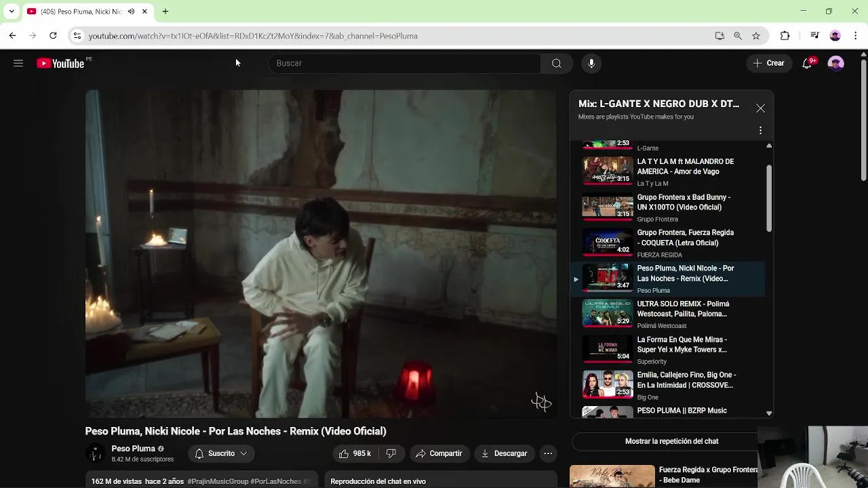
Task: Start voice search with microphone icon
Action: [591, 63]
